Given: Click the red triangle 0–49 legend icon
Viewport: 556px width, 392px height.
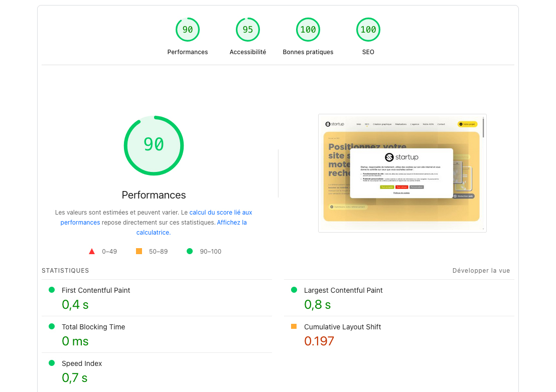Looking at the screenshot, I should click(92, 251).
